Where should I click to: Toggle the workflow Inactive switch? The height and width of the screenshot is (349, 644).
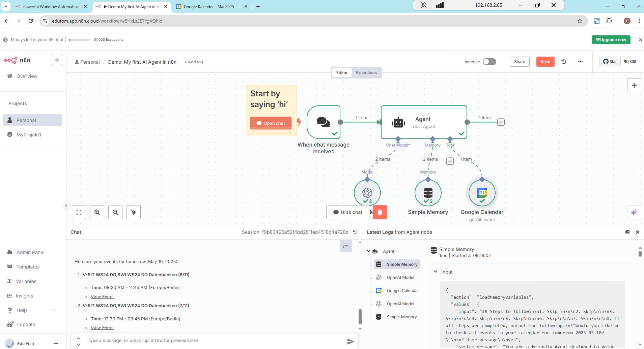tap(489, 62)
